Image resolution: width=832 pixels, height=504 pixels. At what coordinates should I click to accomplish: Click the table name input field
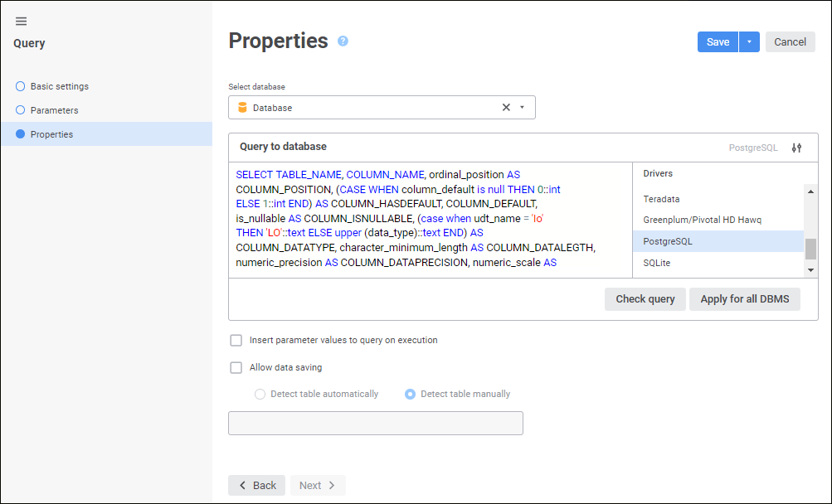pyautogui.click(x=375, y=423)
